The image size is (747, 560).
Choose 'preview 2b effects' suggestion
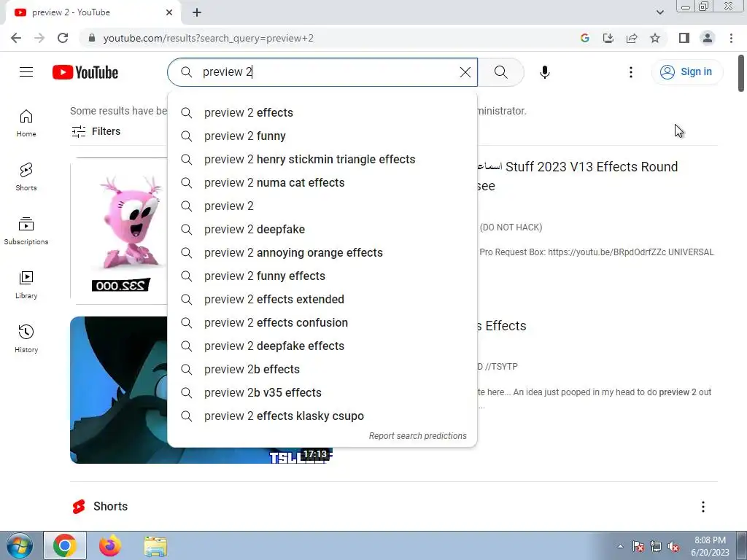(322, 370)
